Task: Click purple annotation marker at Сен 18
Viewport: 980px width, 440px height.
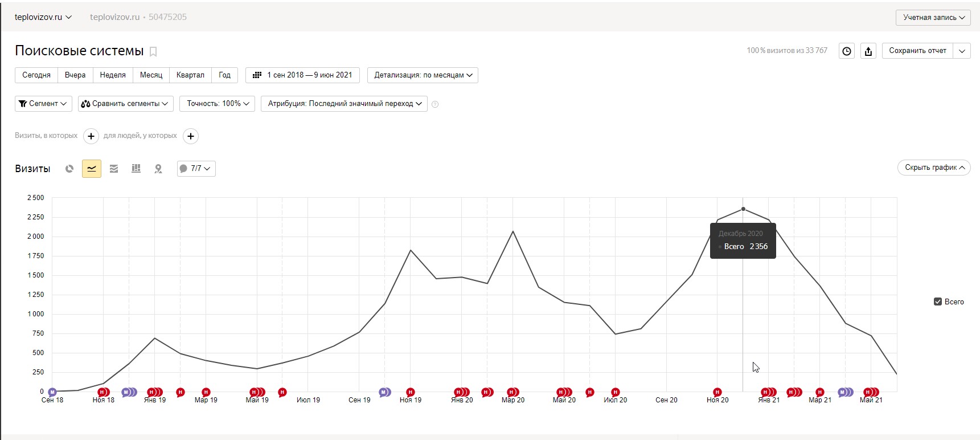Action: [52, 392]
